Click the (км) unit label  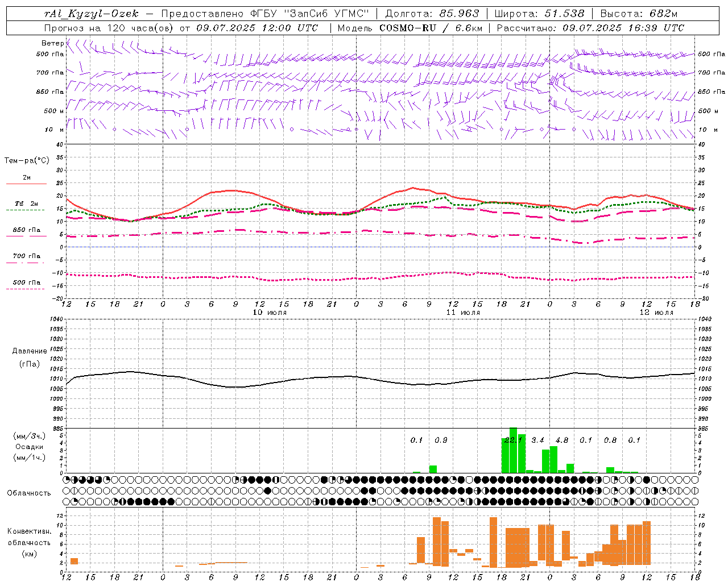(x=30, y=554)
